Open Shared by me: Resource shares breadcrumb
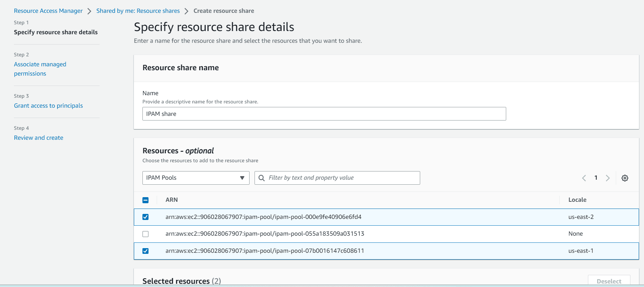The image size is (644, 287). point(138,11)
